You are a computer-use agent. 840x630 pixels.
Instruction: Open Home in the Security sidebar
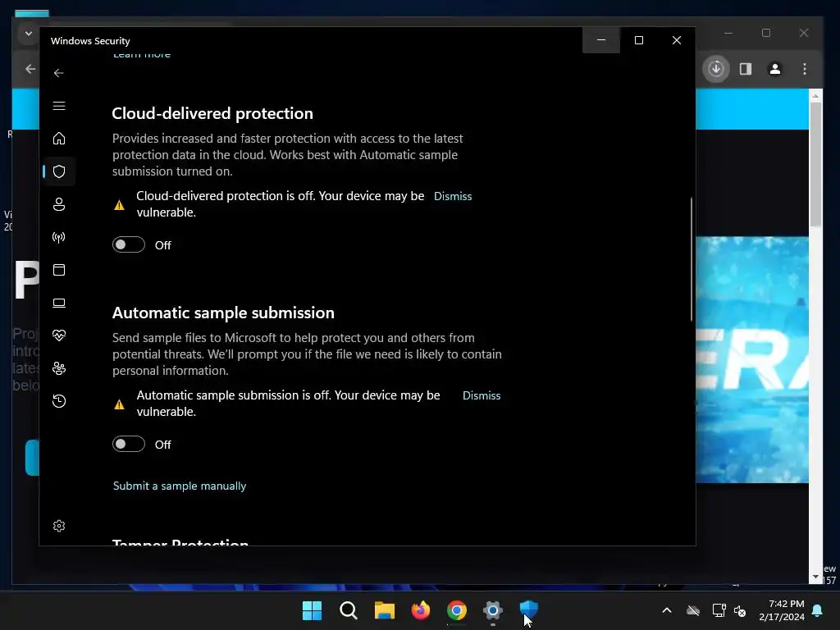pos(59,139)
